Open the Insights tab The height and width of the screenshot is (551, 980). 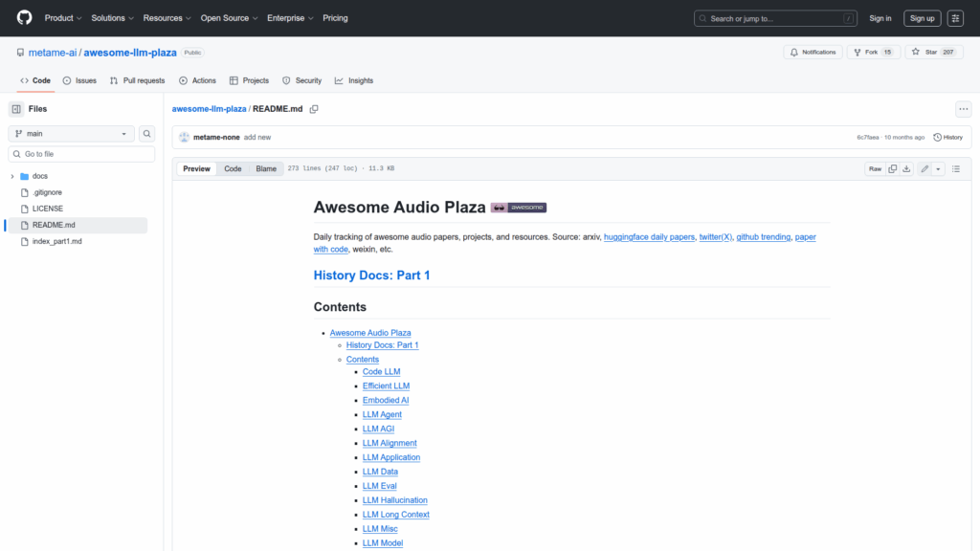click(354, 80)
